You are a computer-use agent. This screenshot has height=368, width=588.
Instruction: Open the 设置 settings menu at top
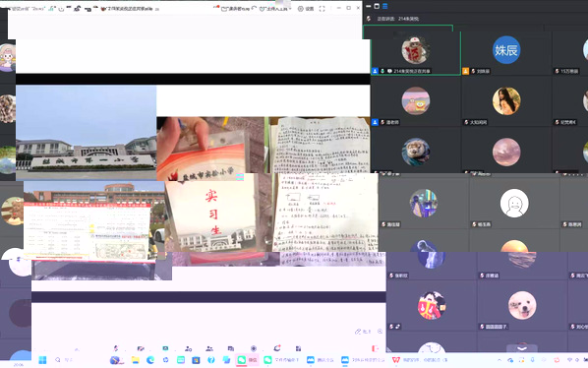(x=306, y=9)
